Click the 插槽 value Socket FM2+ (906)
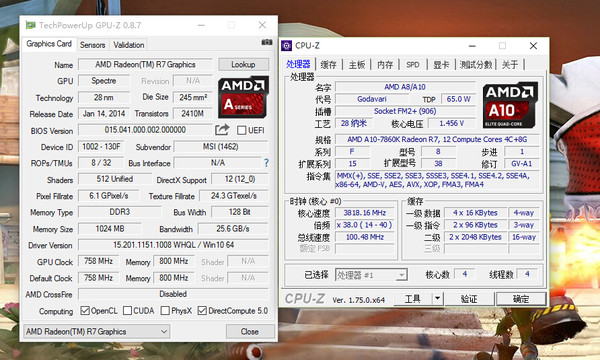 click(x=405, y=111)
